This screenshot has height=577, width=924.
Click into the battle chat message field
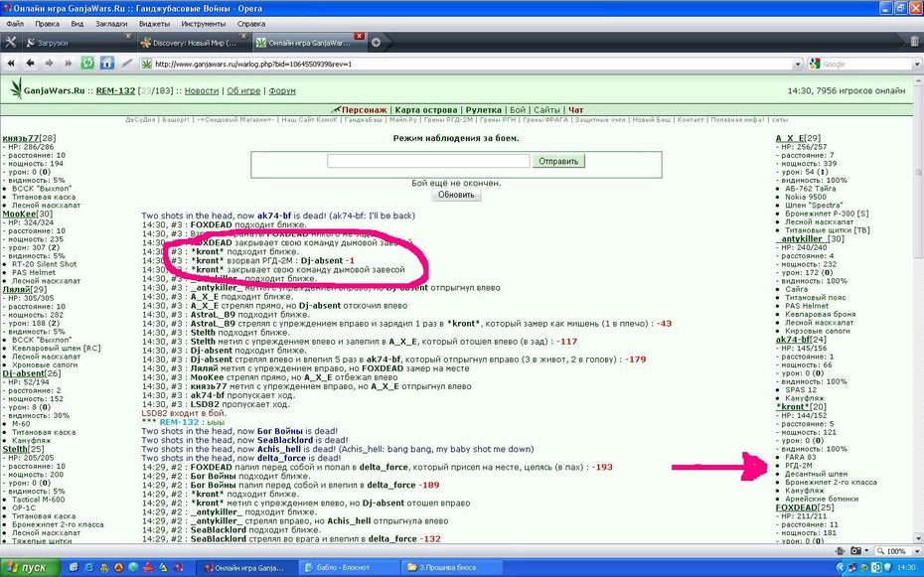coord(428,161)
